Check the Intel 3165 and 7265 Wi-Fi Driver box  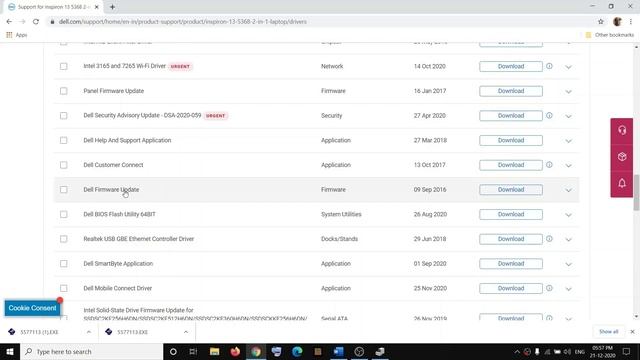click(64, 66)
